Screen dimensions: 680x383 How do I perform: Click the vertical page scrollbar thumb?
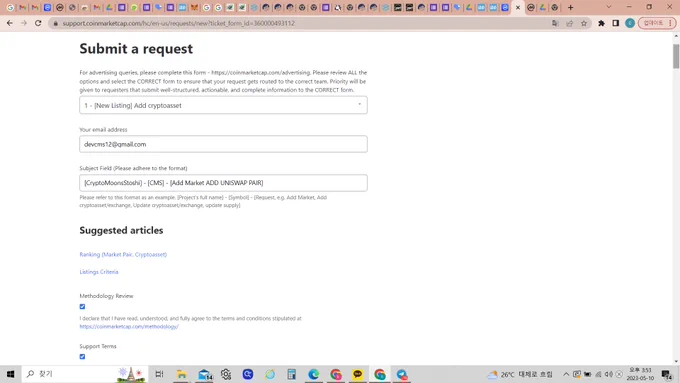pyautogui.click(x=676, y=56)
